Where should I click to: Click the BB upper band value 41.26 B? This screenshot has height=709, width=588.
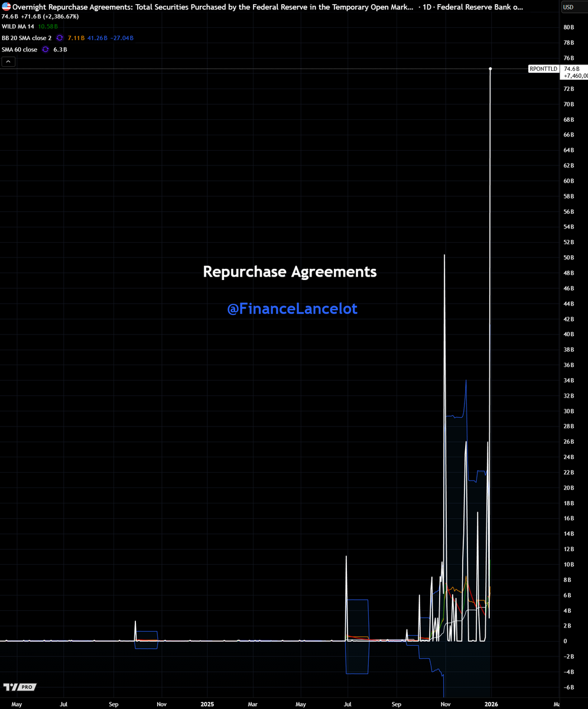97,38
